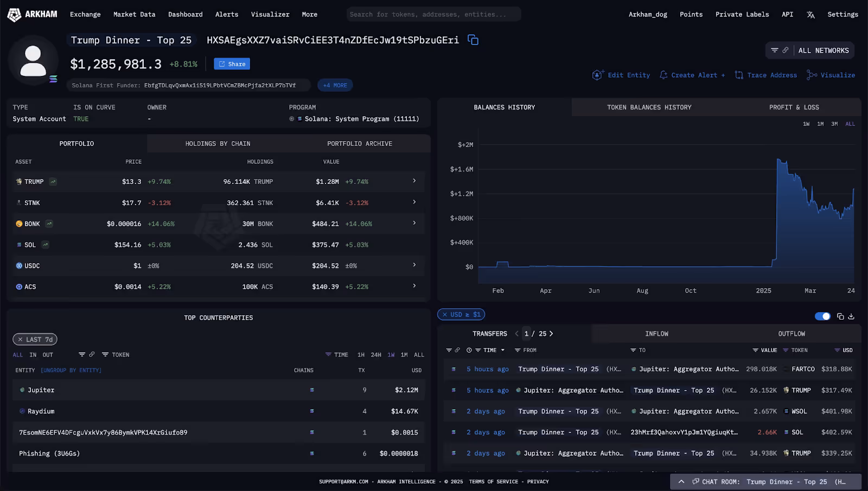Switch to the TOKEN BALANCES HISTORY tab

[649, 107]
